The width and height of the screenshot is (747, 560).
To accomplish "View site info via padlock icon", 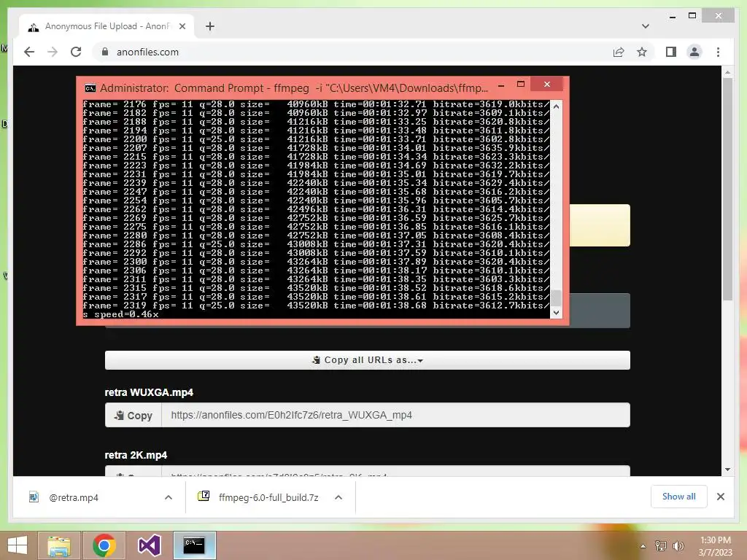I will pyautogui.click(x=105, y=52).
